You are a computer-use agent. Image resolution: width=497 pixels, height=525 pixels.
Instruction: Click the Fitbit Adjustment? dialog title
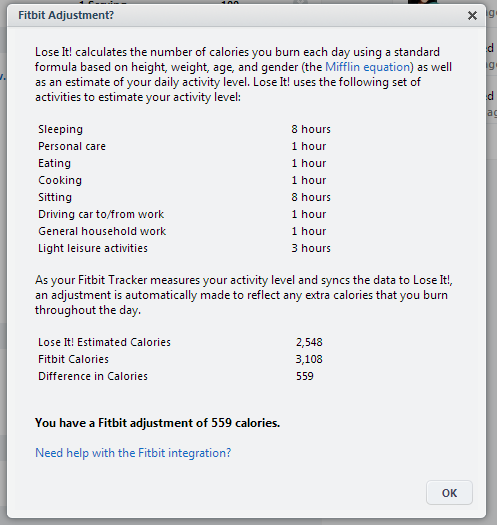tap(66, 15)
